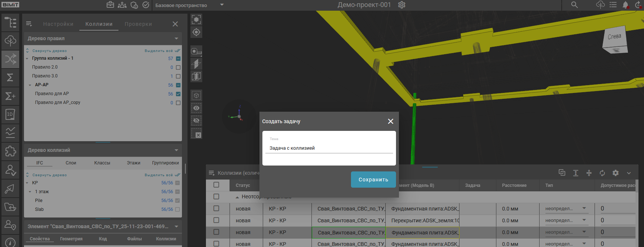Click the search magnifier icon in header

coord(574,5)
